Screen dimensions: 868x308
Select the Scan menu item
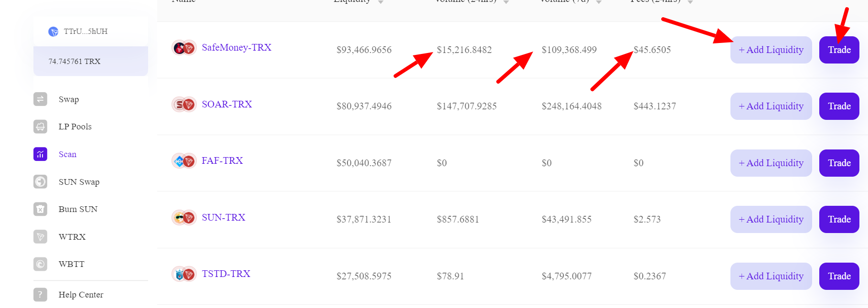[x=67, y=154]
